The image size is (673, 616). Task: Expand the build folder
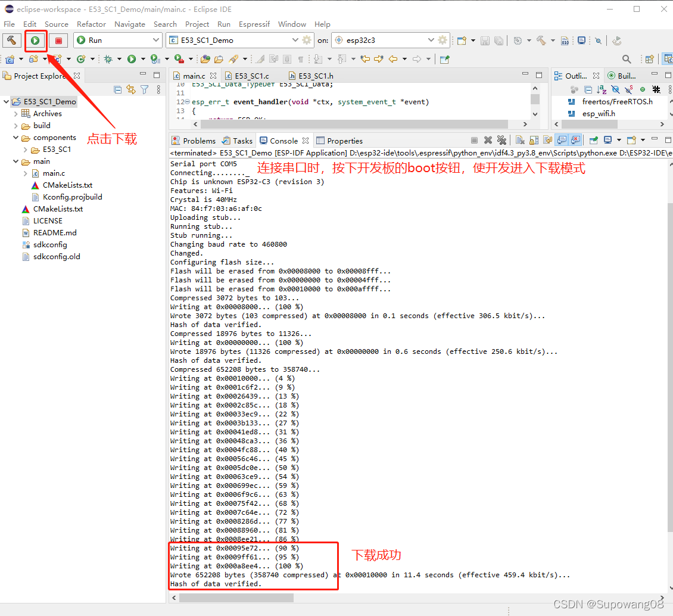[16, 126]
